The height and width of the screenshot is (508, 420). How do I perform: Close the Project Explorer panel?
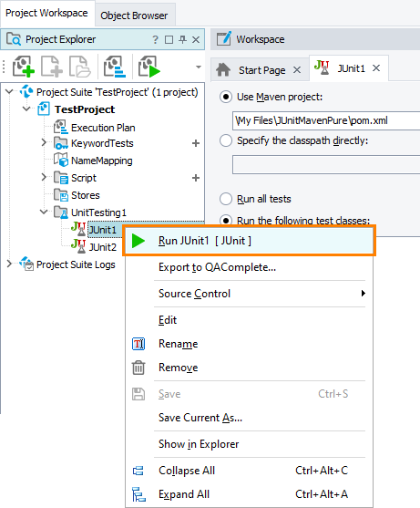[196, 40]
